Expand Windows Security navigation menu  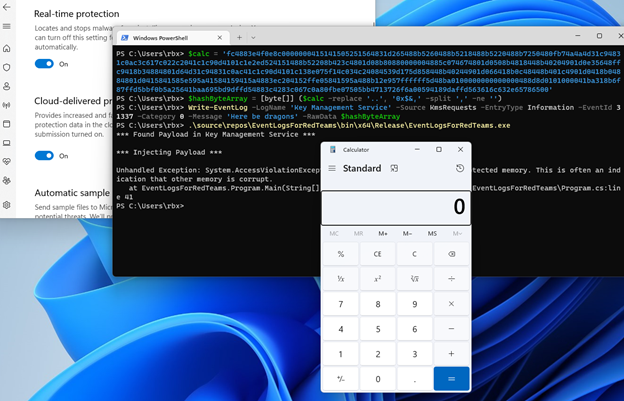(7, 25)
